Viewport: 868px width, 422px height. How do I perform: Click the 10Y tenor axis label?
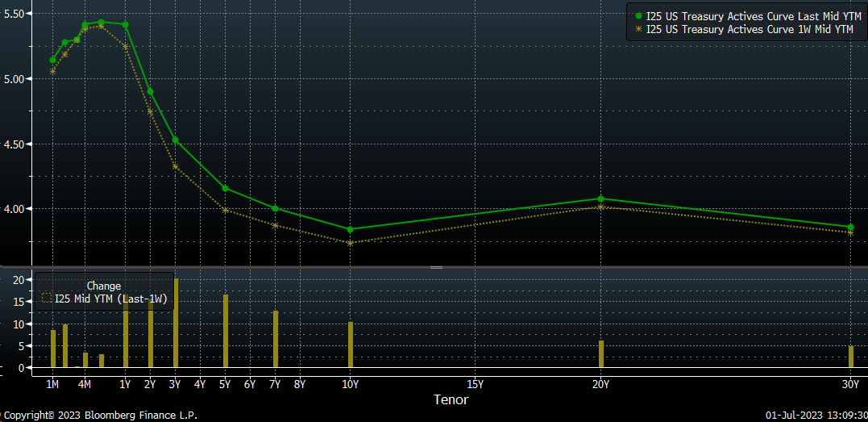(349, 384)
